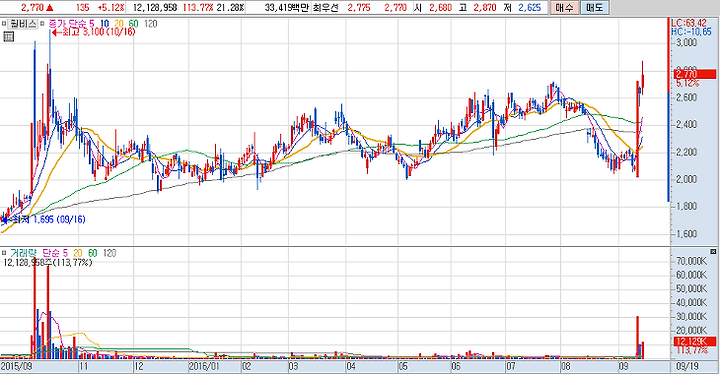Click the volume panel corner icon
Image resolution: width=720 pixels, height=374 pixels.
click(713, 252)
